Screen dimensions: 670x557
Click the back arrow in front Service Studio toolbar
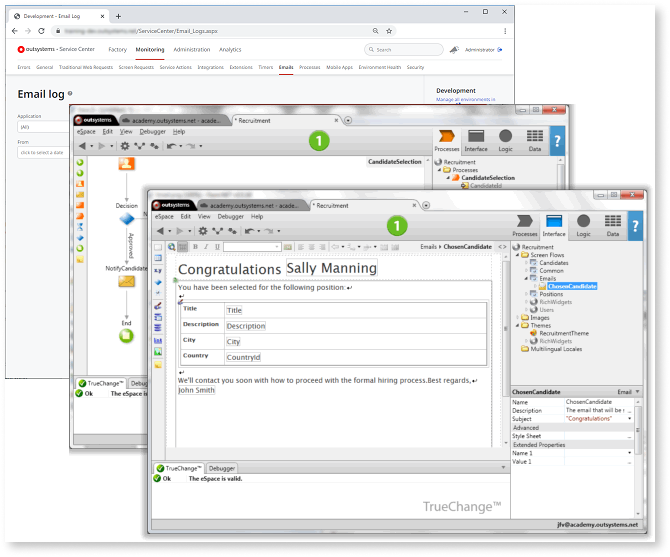click(160, 231)
